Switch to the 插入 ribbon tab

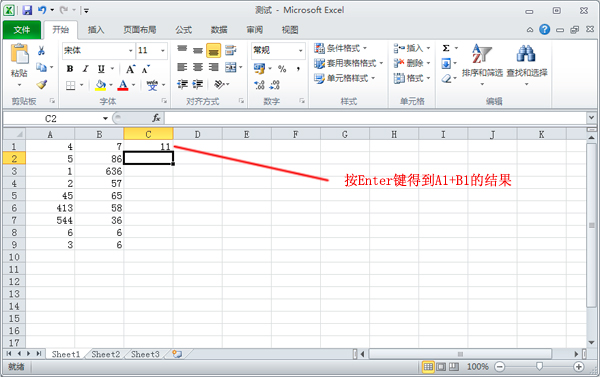click(x=96, y=30)
